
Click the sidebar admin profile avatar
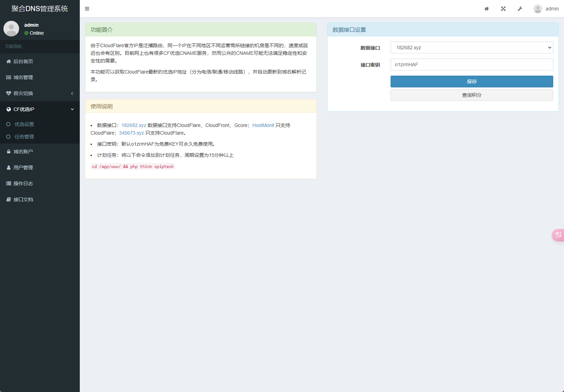coord(11,28)
